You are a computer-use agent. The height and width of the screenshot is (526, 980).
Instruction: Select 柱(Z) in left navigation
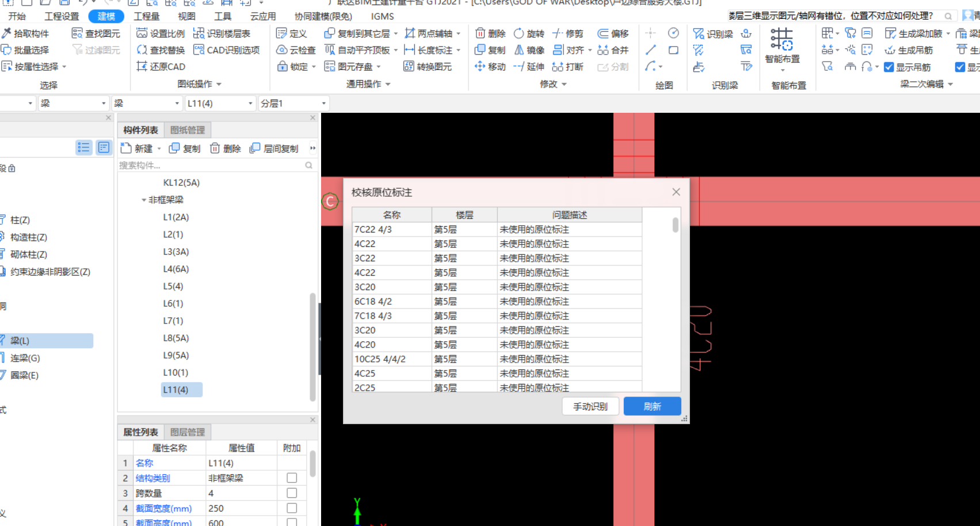point(20,220)
